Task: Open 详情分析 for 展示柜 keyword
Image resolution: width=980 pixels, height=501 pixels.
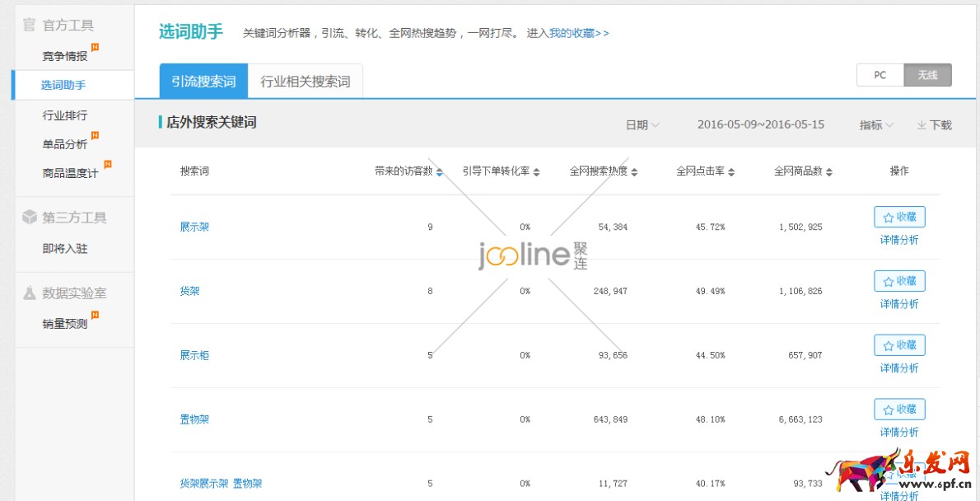Action: [x=899, y=368]
